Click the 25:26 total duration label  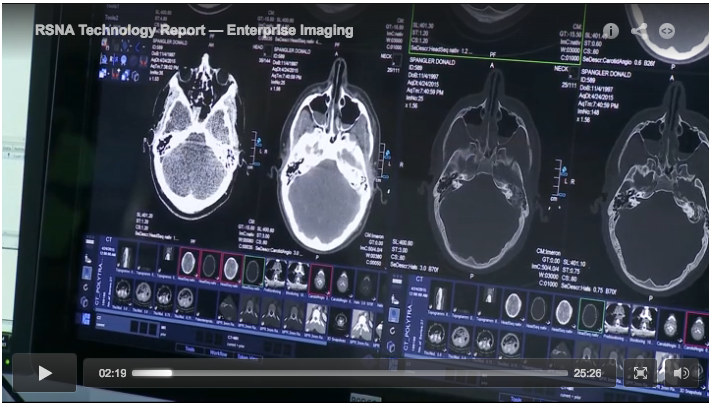tap(588, 373)
